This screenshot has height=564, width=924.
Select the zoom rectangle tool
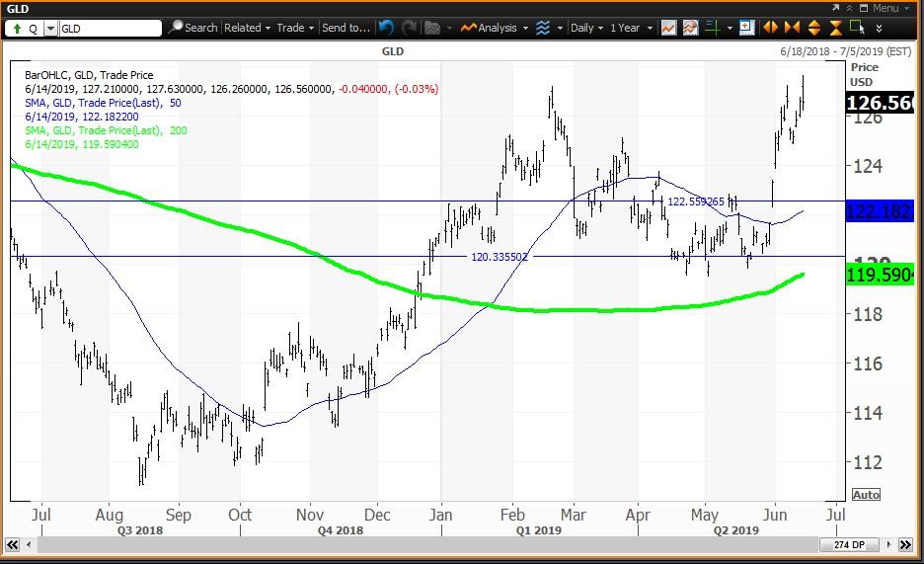click(857, 28)
